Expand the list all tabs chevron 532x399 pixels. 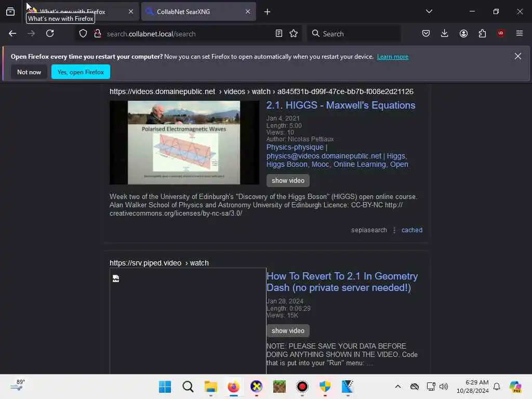429,11
